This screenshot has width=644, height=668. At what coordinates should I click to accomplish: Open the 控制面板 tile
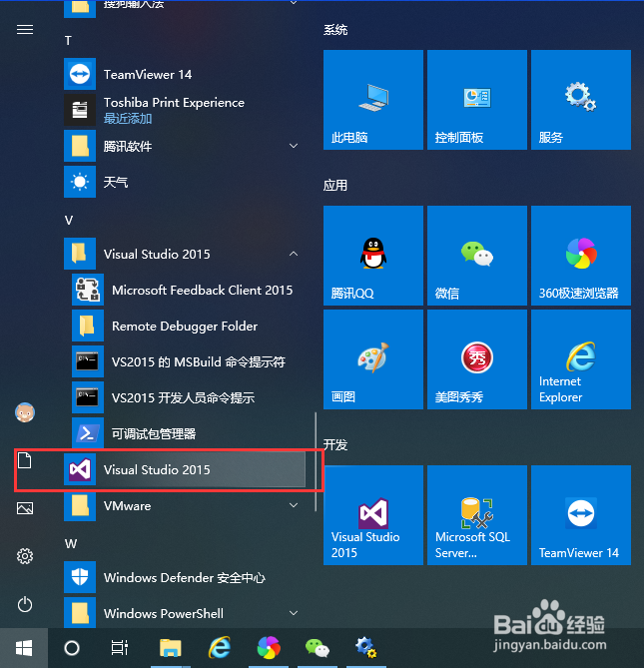coord(477,100)
